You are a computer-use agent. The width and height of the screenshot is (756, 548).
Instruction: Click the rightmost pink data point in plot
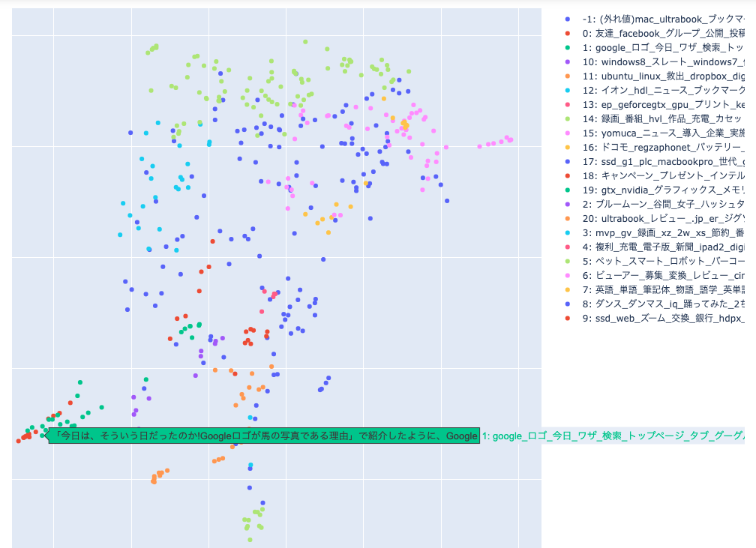511,139
